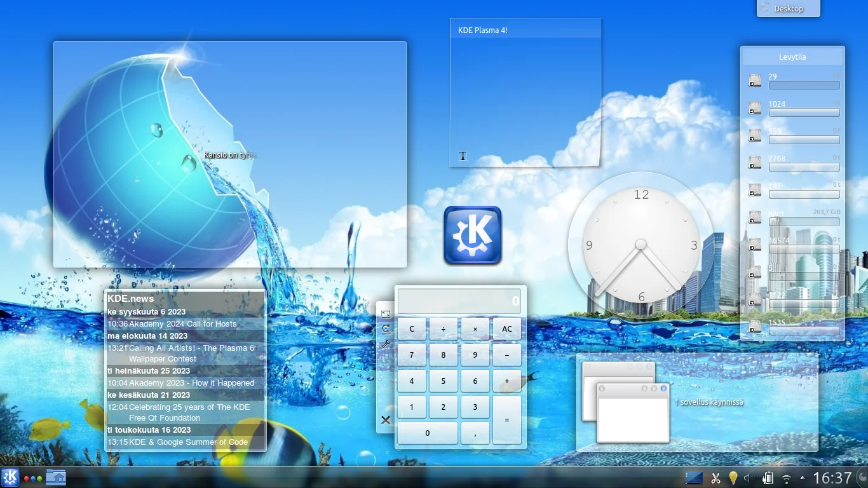Click the large KDE gear logo icon

coord(473,234)
